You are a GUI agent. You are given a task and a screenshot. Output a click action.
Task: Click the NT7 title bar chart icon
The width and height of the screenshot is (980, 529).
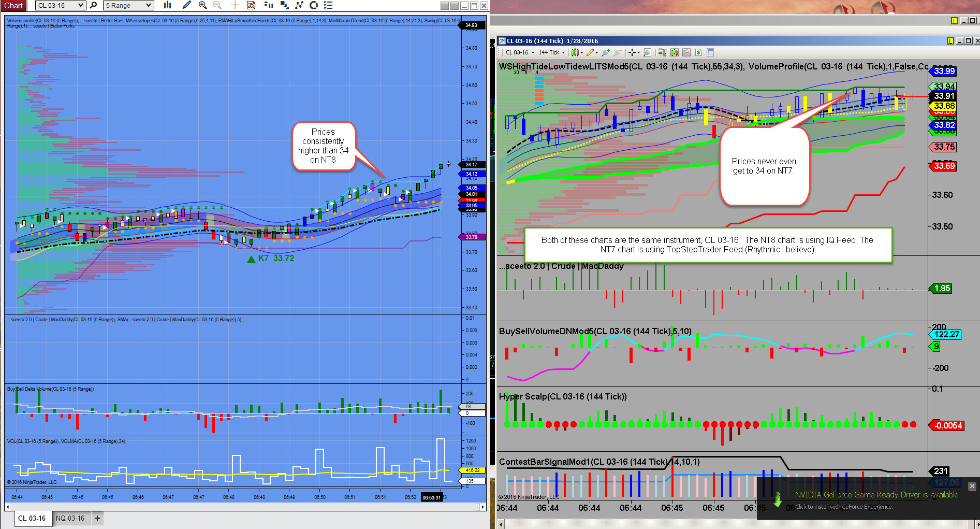[502, 41]
